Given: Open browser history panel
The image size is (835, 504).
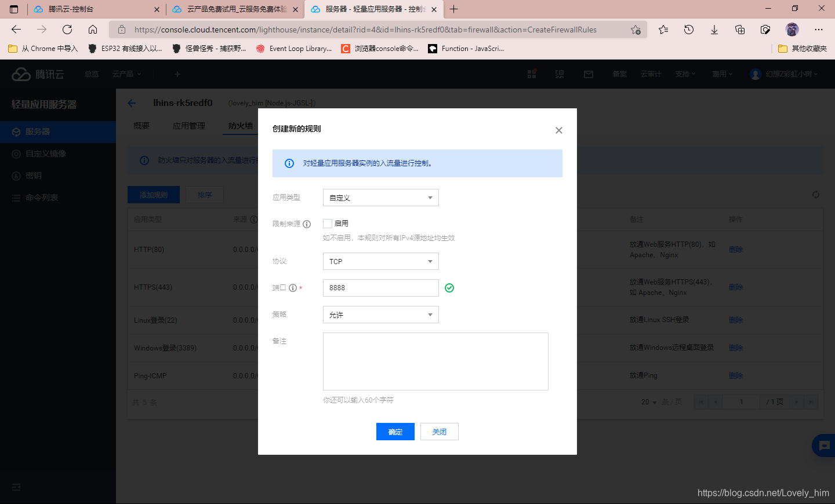Looking at the screenshot, I should point(689,30).
